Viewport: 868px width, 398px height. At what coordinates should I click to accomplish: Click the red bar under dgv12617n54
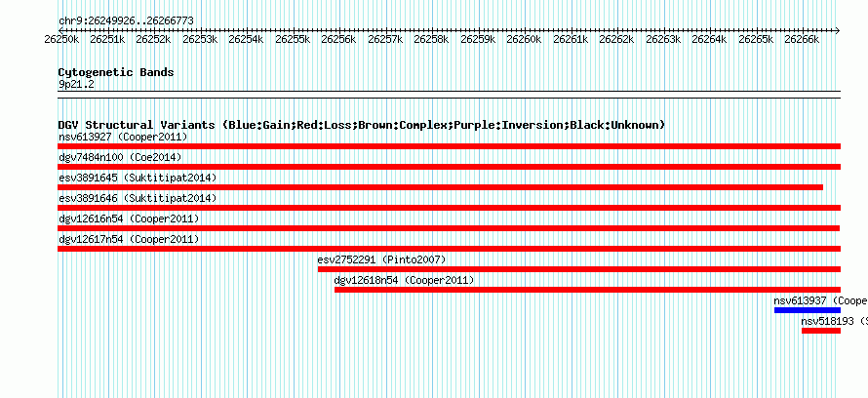449,249
